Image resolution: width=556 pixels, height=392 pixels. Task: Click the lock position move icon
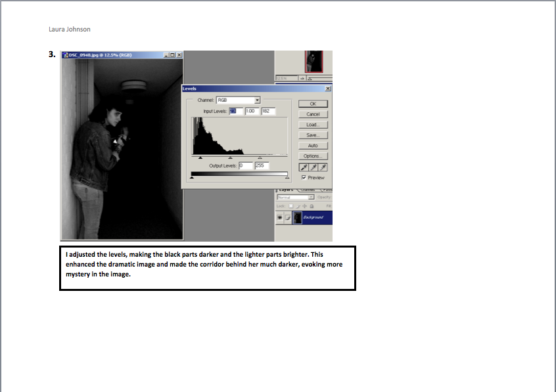click(x=304, y=206)
